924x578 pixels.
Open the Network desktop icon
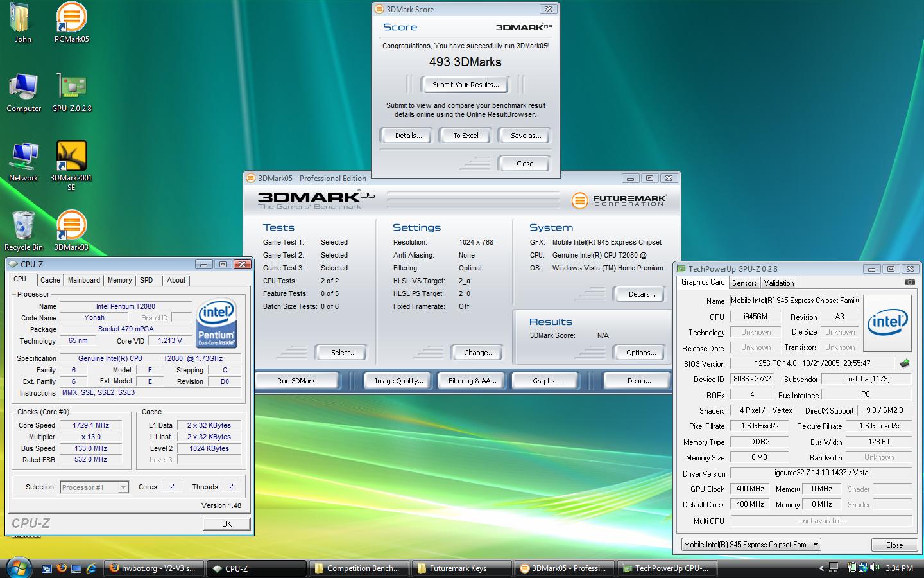(24, 162)
